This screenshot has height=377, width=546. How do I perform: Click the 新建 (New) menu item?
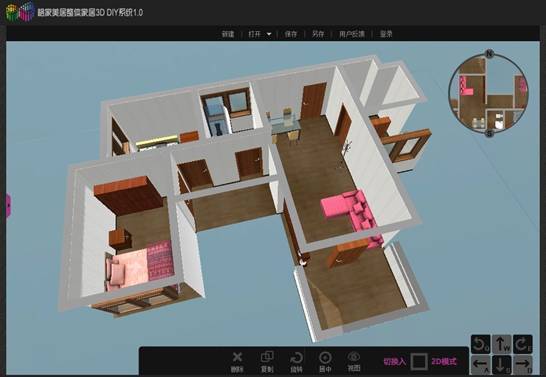pos(228,34)
